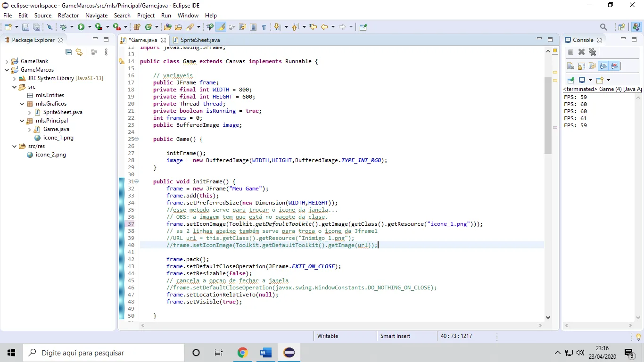Click the New file wizard icon
The height and width of the screenshot is (362, 644).
(x=8, y=27)
